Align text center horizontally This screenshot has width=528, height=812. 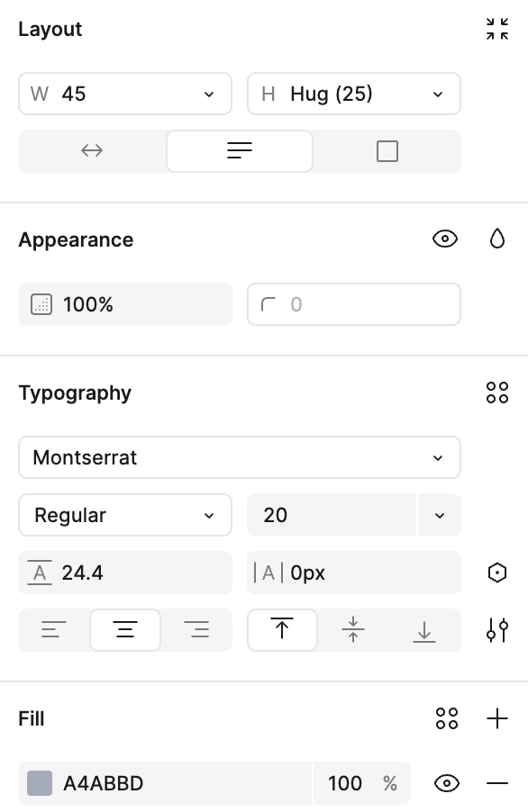125,630
